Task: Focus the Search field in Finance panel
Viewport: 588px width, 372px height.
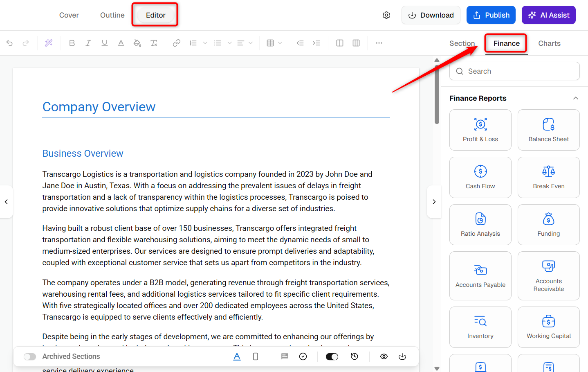Action: 514,71
